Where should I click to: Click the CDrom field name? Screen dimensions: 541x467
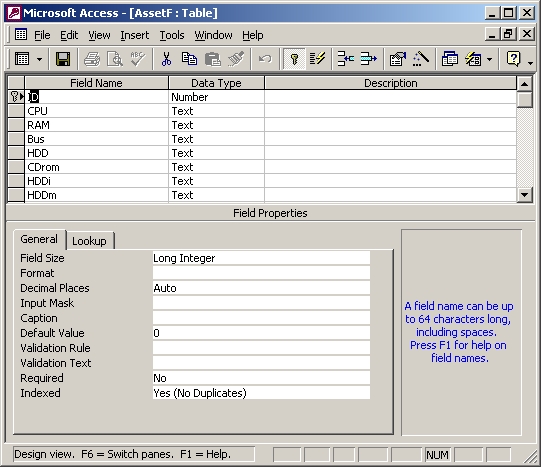click(x=97, y=167)
